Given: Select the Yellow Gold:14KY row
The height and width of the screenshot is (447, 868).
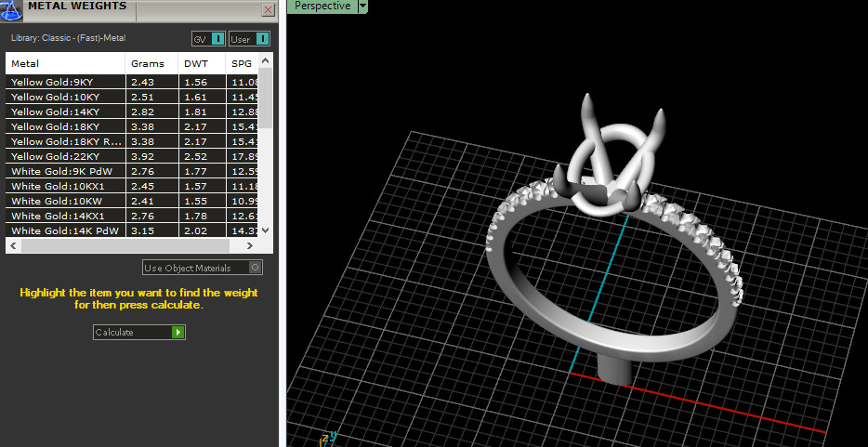Looking at the screenshot, I should (x=132, y=112).
